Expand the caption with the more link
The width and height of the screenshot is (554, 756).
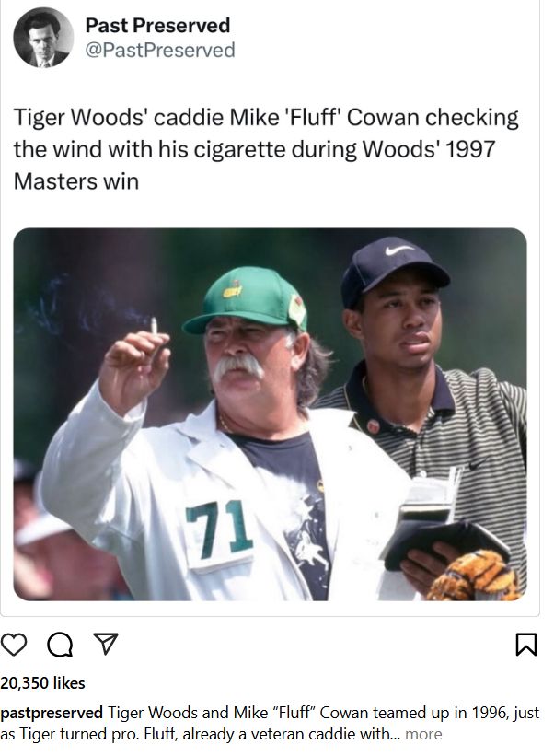click(x=423, y=734)
